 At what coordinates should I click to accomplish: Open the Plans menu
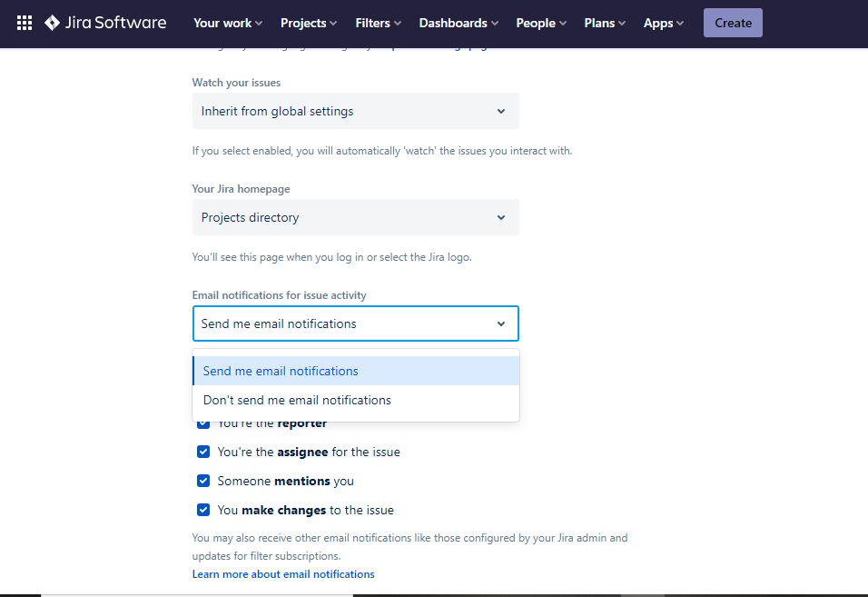(605, 23)
